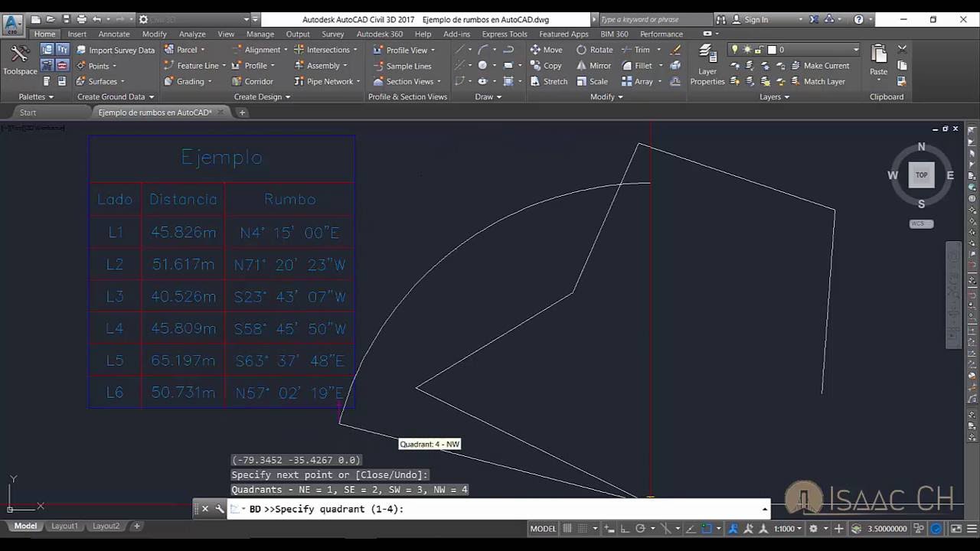Viewport: 980px width, 551px height.
Task: Open the Toolspace palette
Action: (20, 60)
